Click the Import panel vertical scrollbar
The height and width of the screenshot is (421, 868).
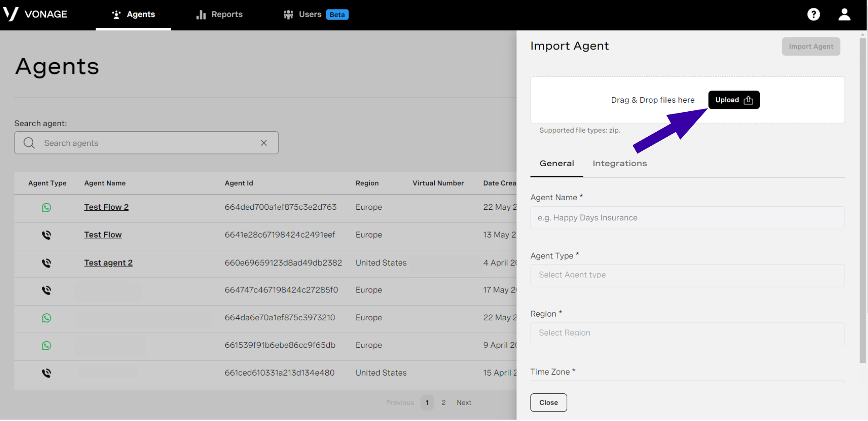pyautogui.click(x=863, y=200)
